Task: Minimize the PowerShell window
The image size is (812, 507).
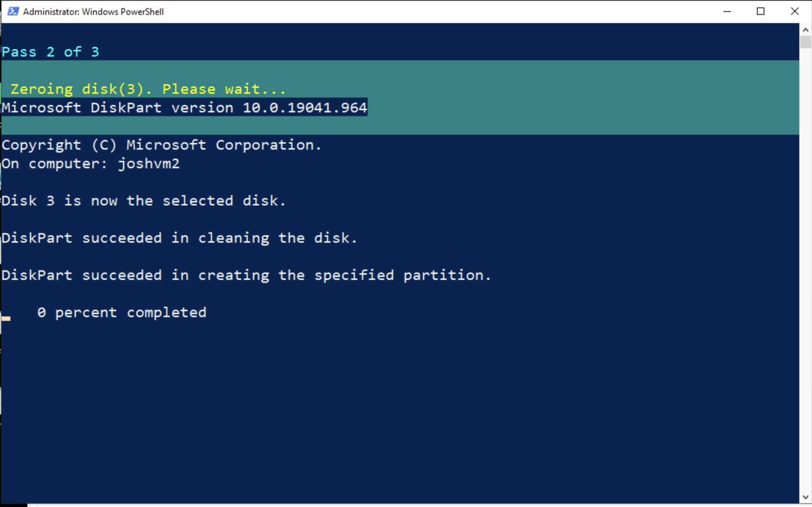Action: pyautogui.click(x=727, y=12)
